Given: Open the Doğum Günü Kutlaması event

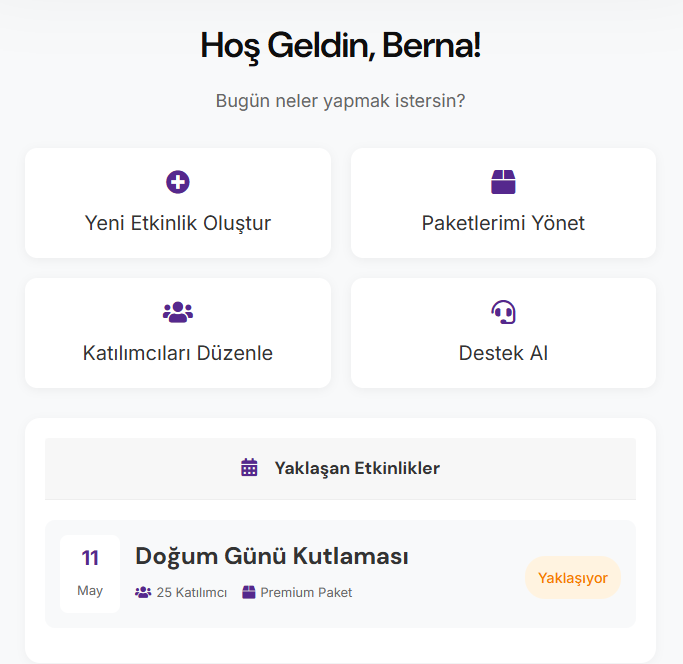Looking at the screenshot, I should tap(271, 556).
